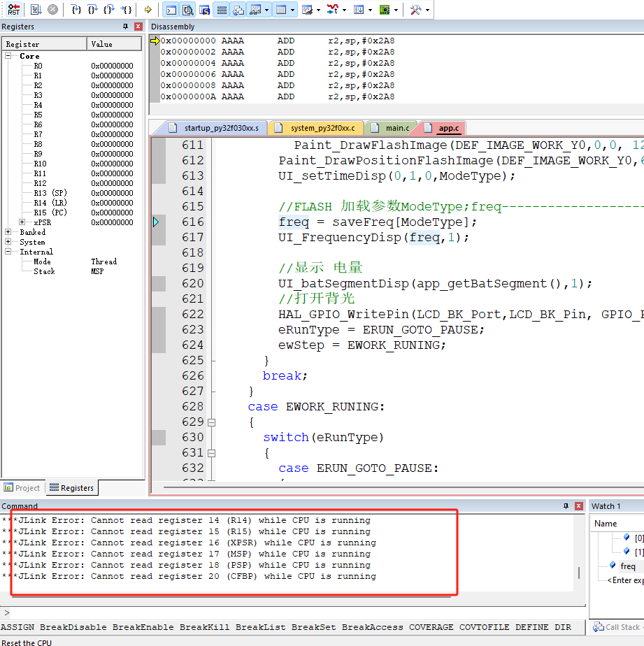Step over current line

click(x=92, y=9)
